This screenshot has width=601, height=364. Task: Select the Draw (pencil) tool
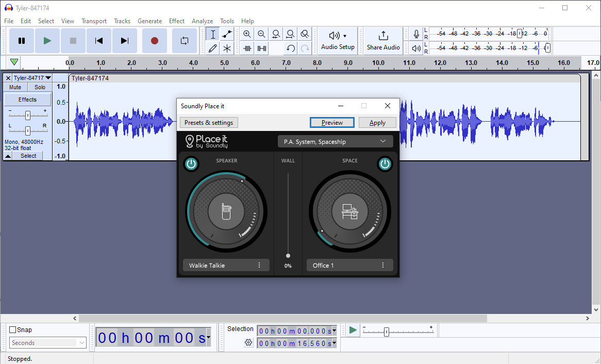point(213,48)
